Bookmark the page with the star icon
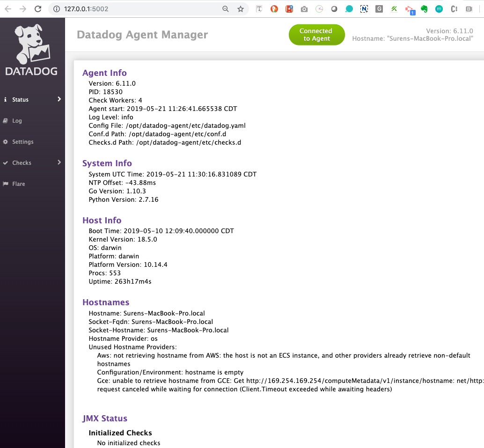This screenshot has width=484, height=448. pos(241,9)
